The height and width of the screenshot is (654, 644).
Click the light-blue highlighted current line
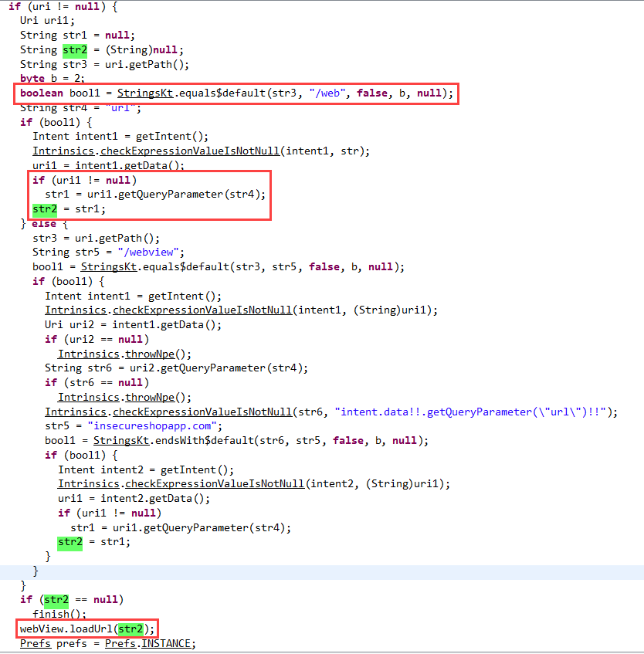(x=309, y=571)
